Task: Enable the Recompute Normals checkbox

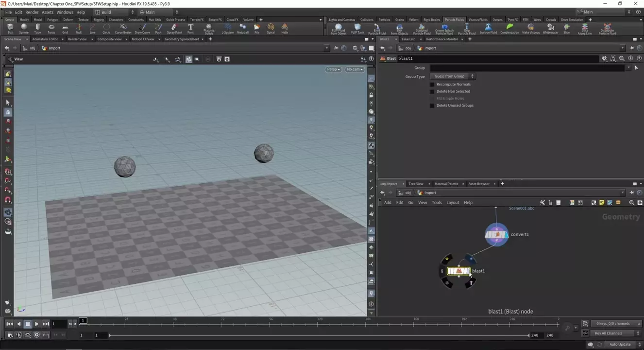Action: pyautogui.click(x=432, y=84)
